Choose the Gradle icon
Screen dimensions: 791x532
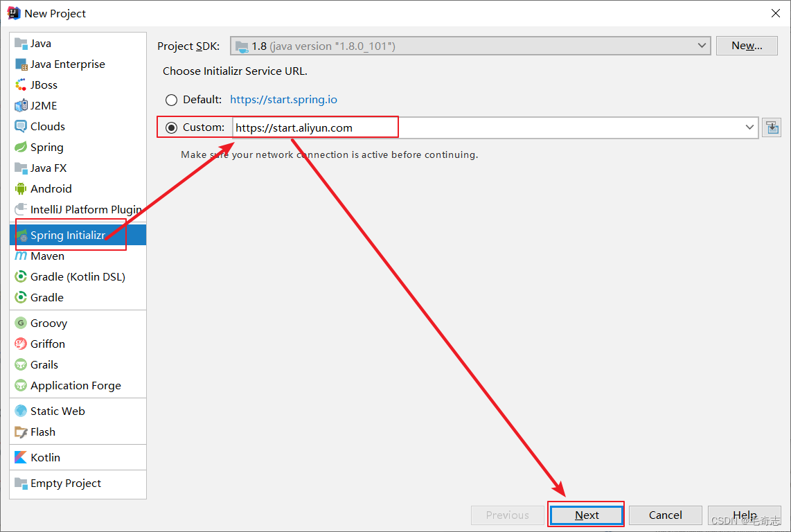[21, 297]
